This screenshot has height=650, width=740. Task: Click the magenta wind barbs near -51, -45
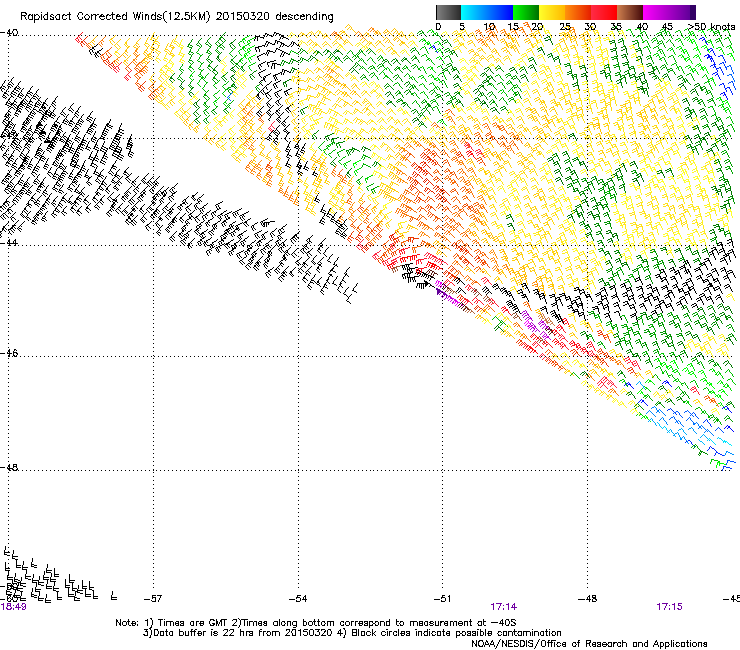click(447, 294)
